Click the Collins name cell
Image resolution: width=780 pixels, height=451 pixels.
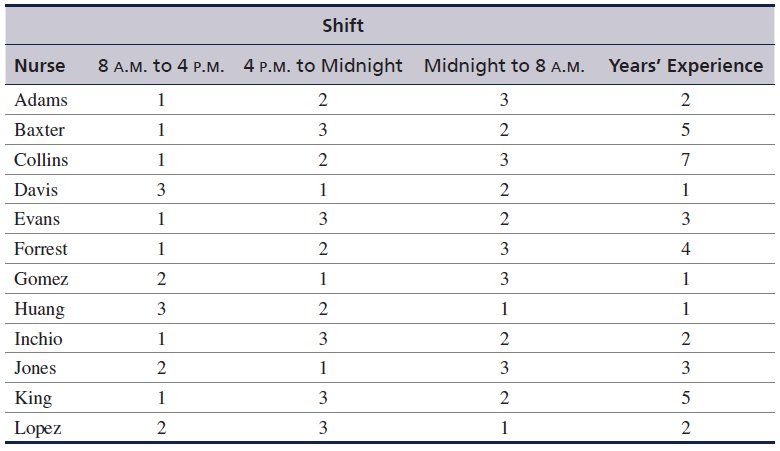point(41,160)
